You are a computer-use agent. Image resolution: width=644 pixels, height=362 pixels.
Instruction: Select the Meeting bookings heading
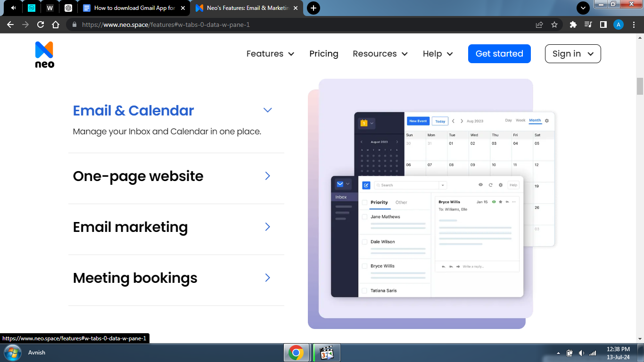click(135, 278)
